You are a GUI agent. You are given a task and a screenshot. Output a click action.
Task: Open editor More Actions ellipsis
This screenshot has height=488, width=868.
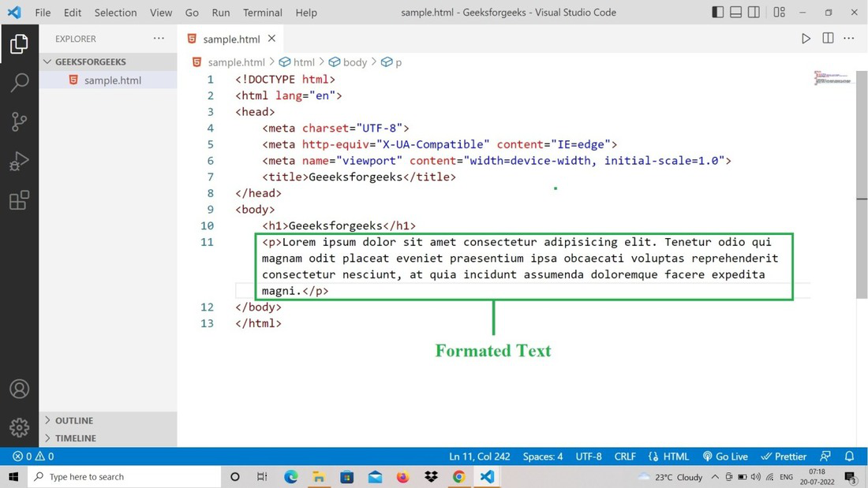coord(848,38)
